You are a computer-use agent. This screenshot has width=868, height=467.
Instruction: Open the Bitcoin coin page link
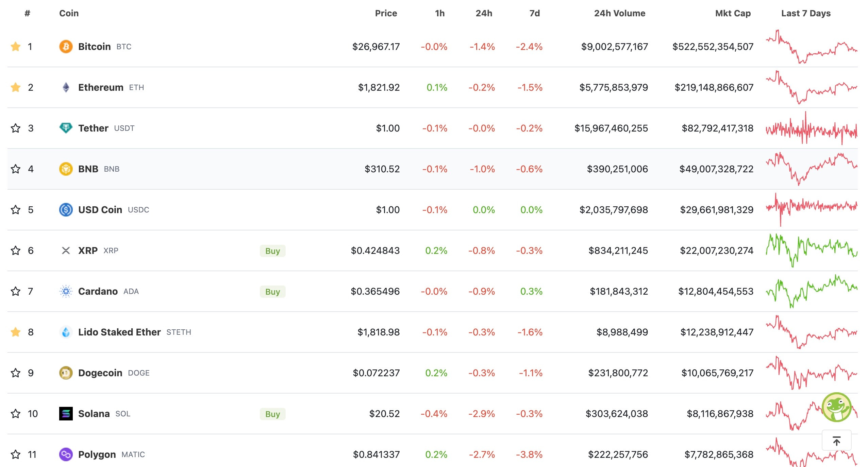click(95, 47)
